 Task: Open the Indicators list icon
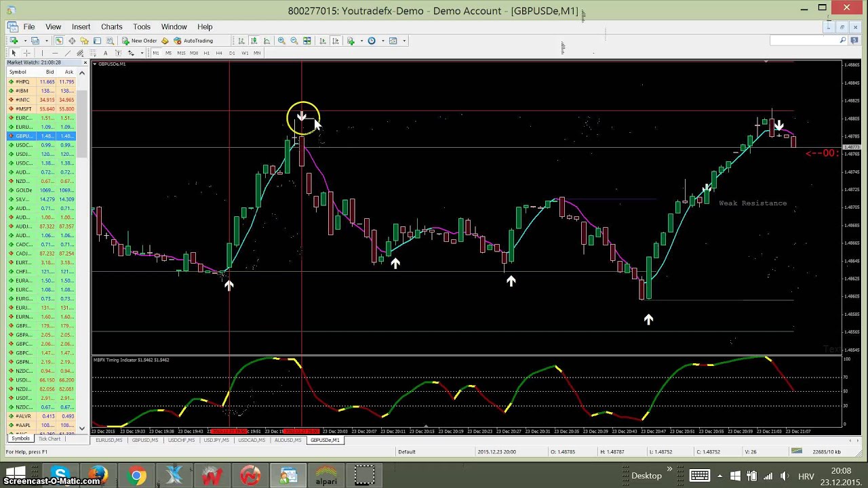351,41
